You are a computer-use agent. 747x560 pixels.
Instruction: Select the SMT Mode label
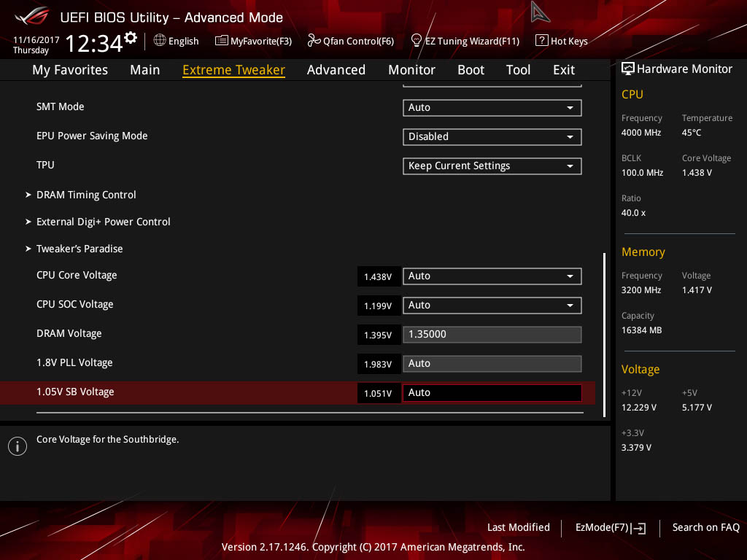[x=60, y=106]
